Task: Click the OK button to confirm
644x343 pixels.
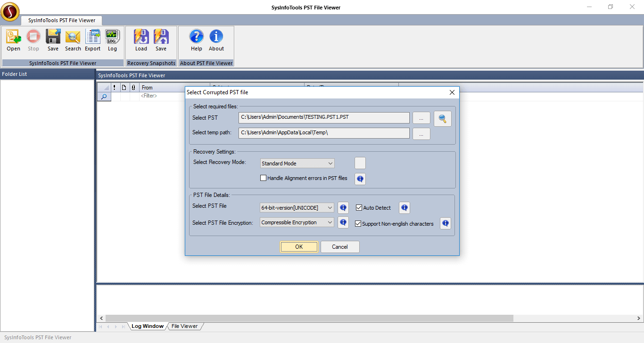Action: pos(299,246)
